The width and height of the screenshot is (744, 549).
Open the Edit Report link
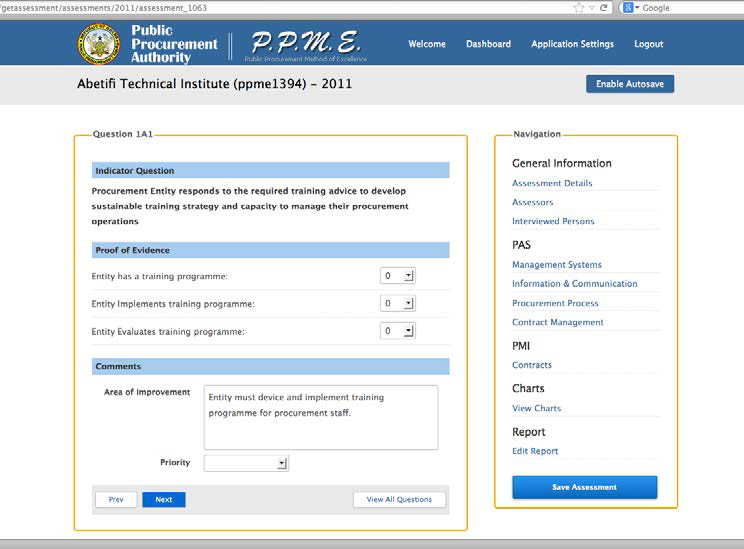click(x=535, y=451)
